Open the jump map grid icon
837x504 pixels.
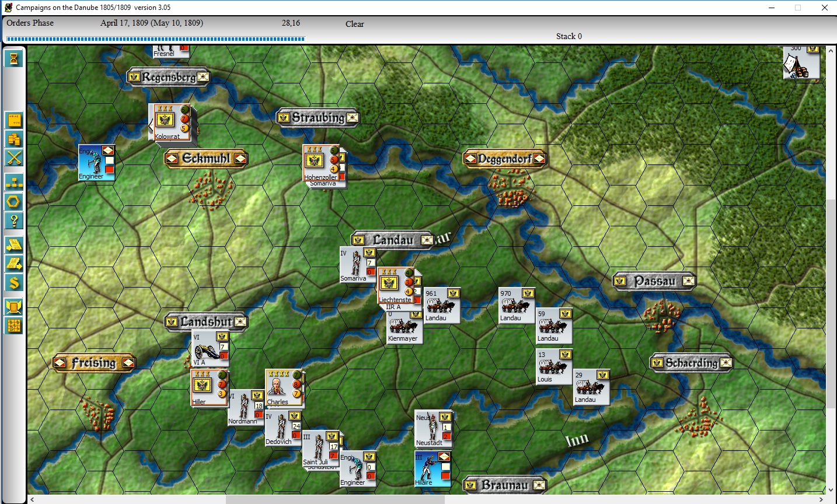[14, 325]
